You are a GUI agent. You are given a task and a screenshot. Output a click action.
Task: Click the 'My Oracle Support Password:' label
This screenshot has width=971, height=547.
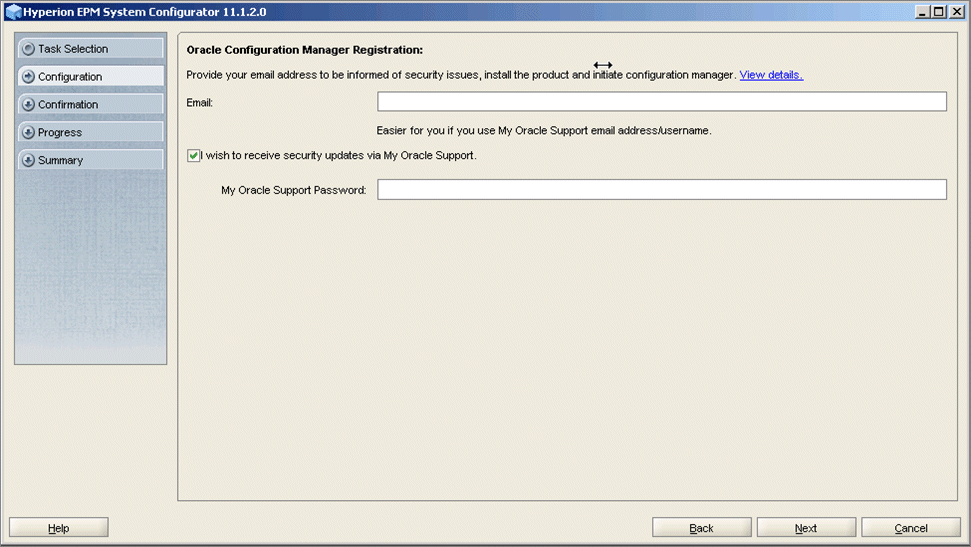point(294,190)
